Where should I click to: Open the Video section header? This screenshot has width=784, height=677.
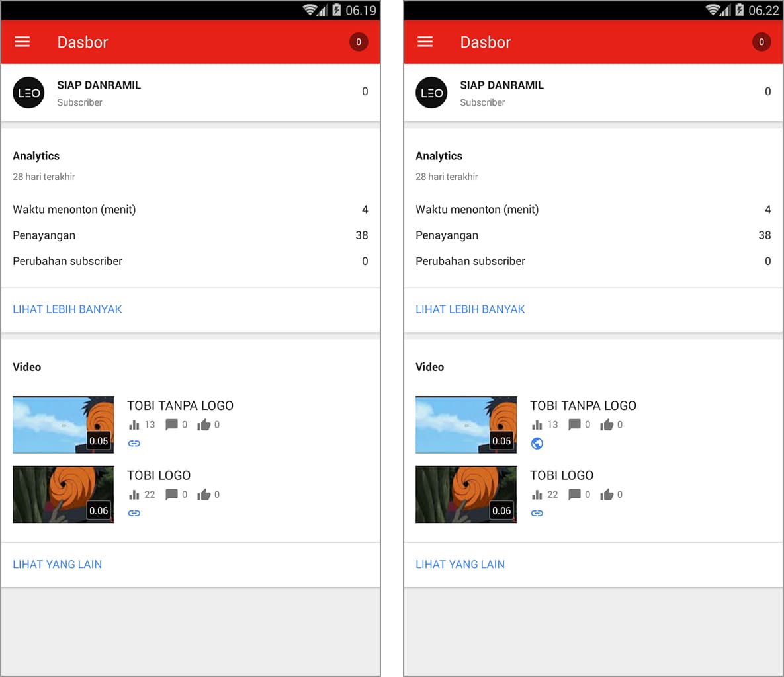coord(26,366)
